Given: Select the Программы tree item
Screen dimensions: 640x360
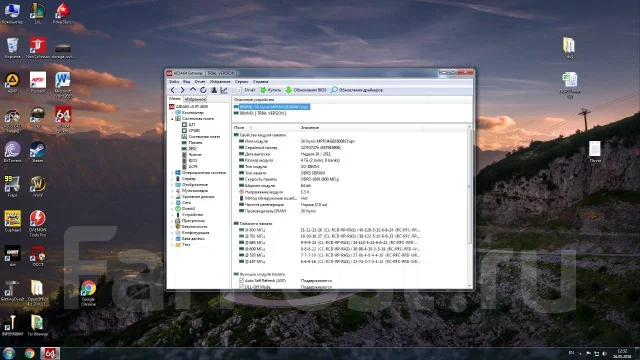Looking at the screenshot, I should 190,221.
